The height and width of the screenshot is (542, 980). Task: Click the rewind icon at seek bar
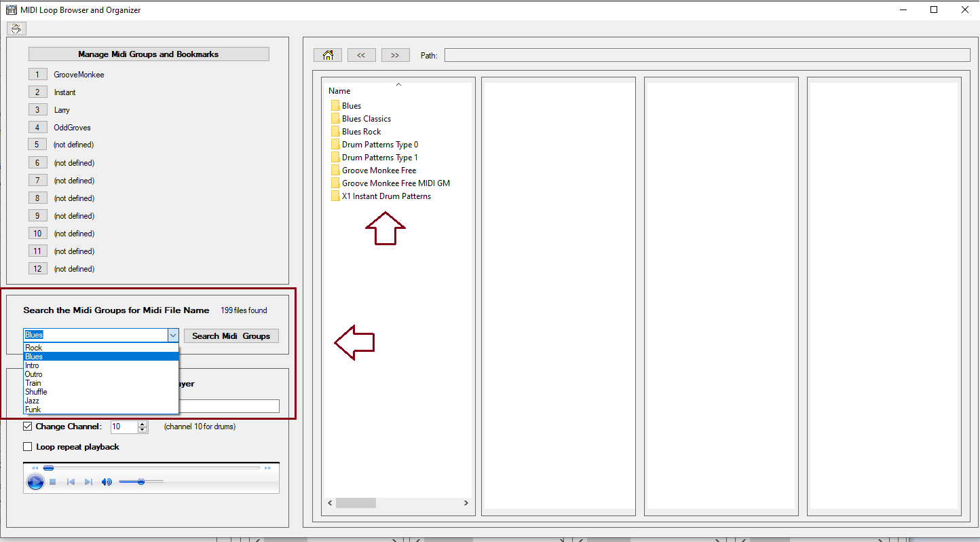tap(35, 468)
